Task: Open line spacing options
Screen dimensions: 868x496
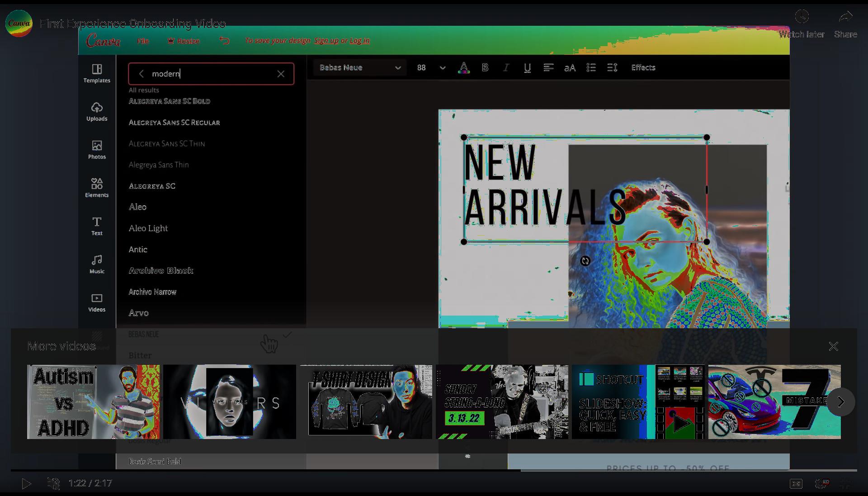Action: (612, 67)
